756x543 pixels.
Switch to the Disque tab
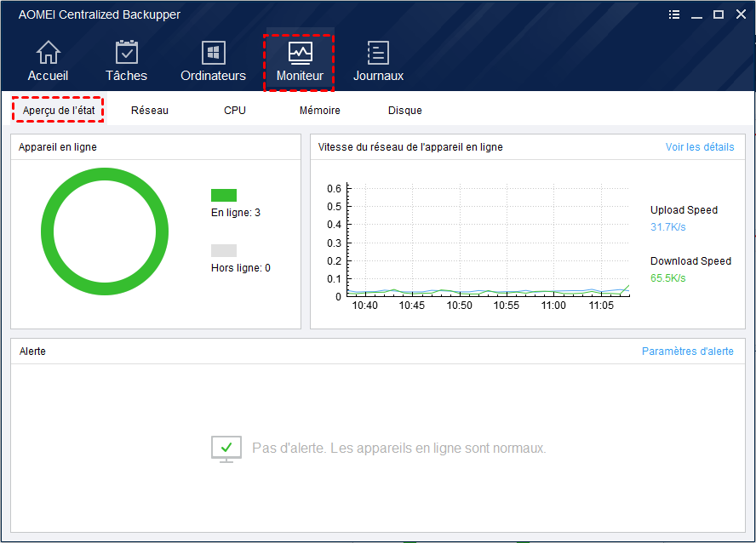pos(405,111)
